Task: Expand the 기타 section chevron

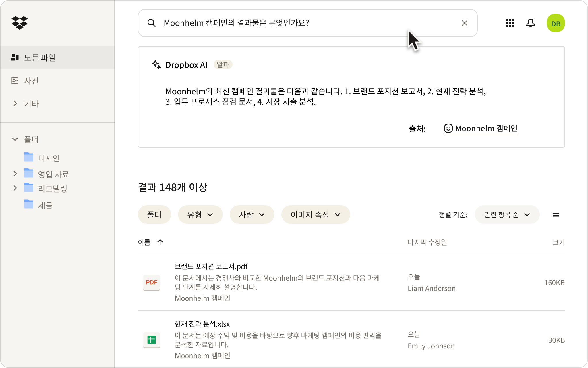Action: point(15,103)
